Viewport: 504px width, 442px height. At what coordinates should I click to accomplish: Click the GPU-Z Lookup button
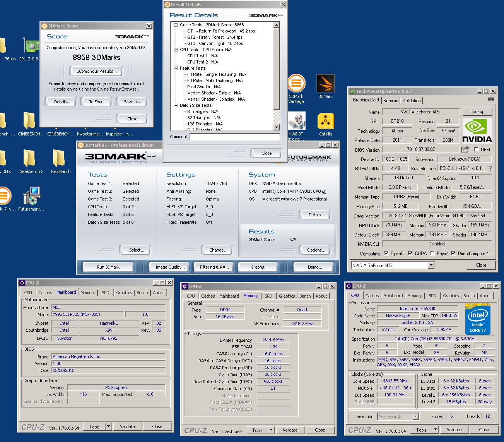pyautogui.click(x=477, y=111)
